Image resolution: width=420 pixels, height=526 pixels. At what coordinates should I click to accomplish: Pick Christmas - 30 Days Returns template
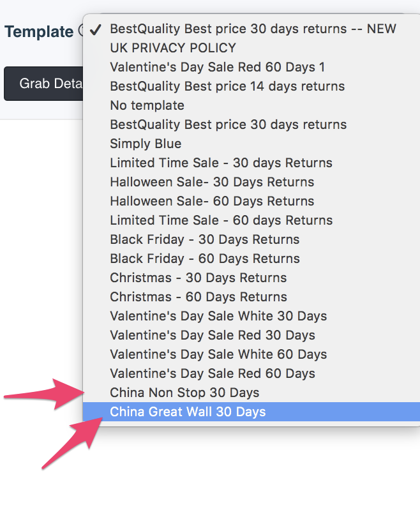(251, 278)
